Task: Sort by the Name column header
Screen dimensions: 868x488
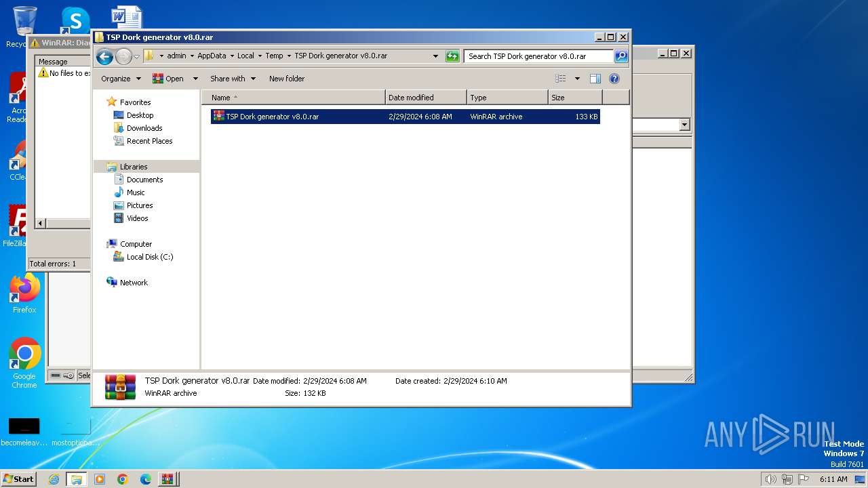Action: click(x=293, y=98)
